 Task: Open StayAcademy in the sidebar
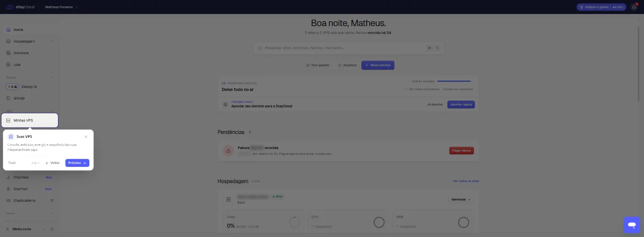pyautogui.click(x=29, y=200)
